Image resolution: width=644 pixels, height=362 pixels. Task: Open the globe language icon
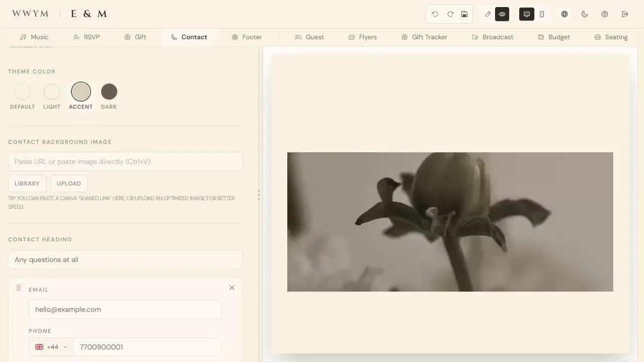pyautogui.click(x=565, y=14)
